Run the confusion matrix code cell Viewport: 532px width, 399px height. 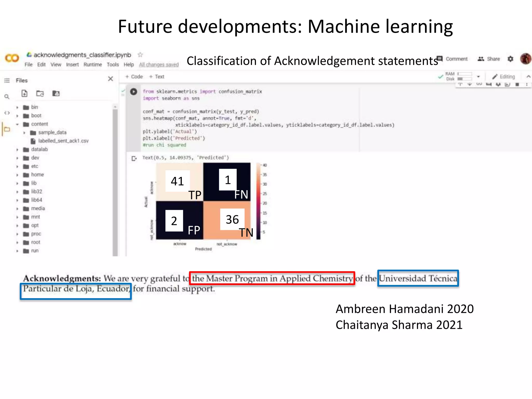coord(134,91)
